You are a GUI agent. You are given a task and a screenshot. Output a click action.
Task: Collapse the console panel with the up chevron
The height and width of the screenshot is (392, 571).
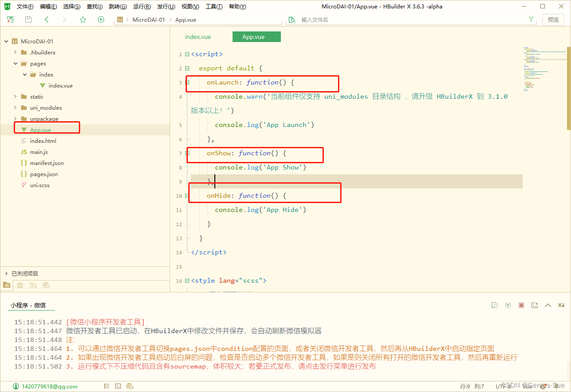(x=548, y=305)
